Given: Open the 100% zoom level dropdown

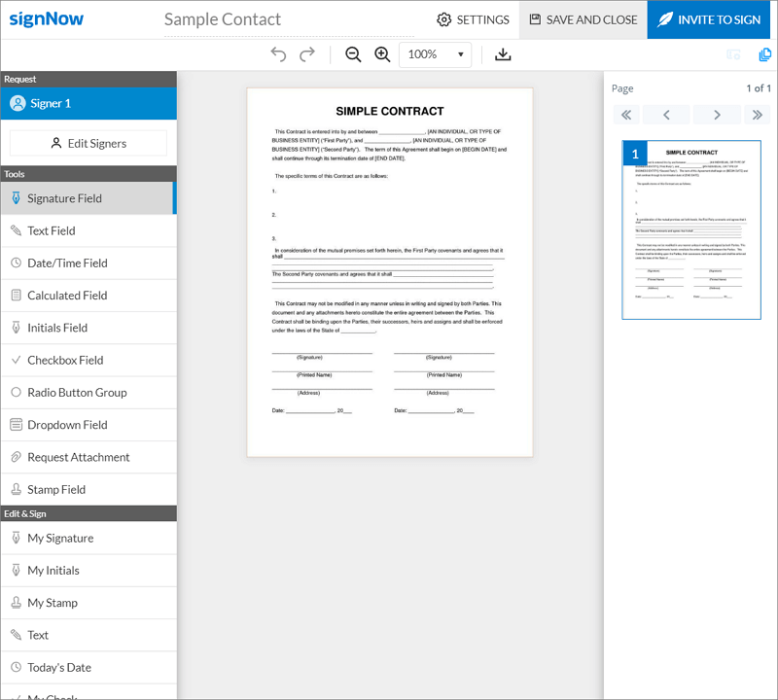Looking at the screenshot, I should [435, 54].
